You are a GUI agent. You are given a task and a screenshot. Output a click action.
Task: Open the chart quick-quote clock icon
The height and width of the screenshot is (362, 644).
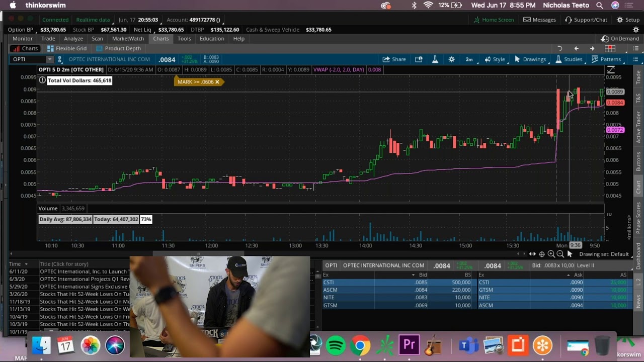[419, 59]
